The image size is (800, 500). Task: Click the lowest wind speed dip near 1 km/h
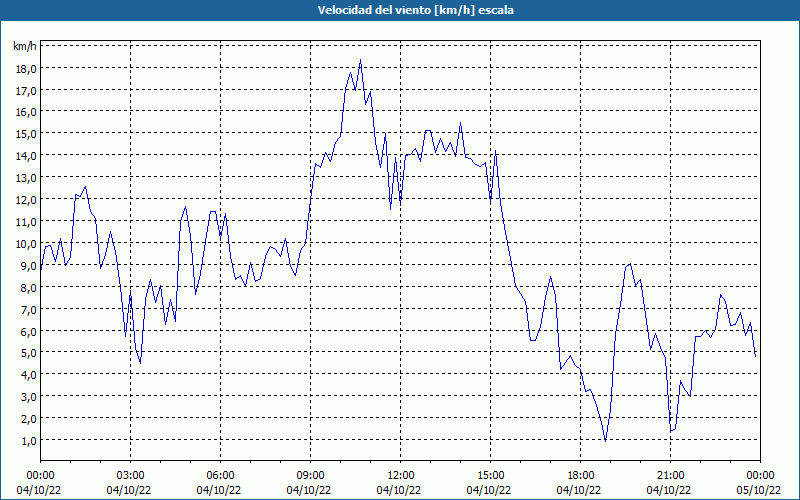coord(606,440)
